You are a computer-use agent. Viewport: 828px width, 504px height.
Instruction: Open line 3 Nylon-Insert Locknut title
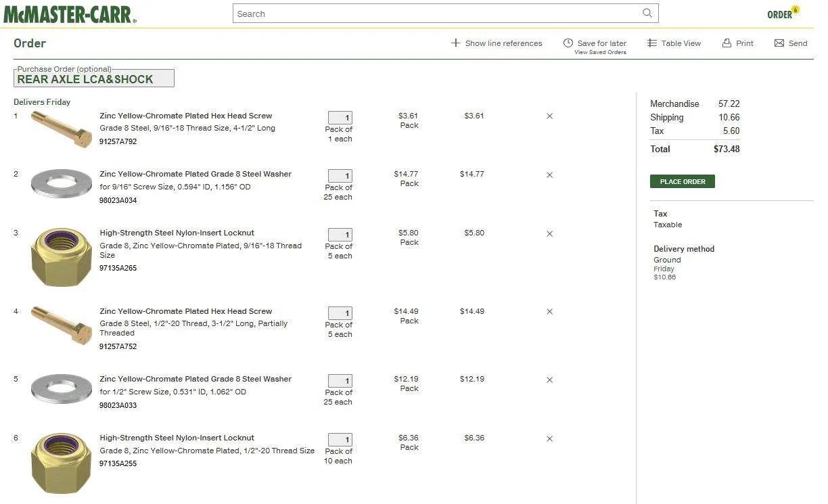click(177, 233)
